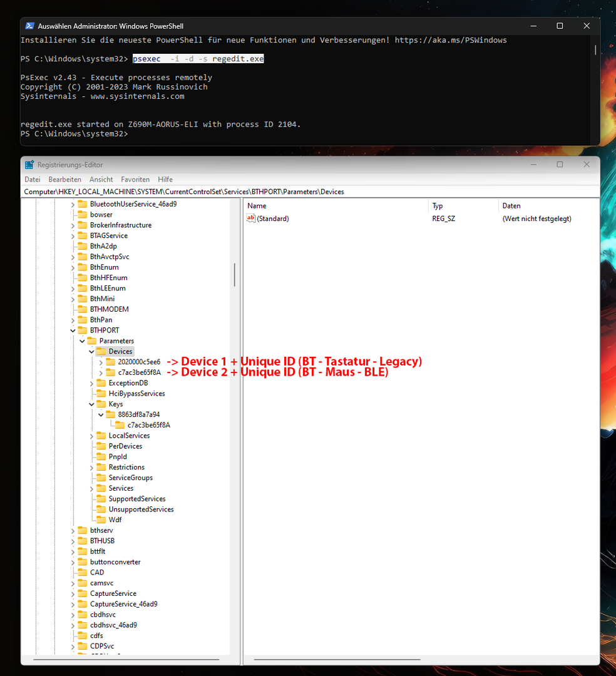Select the SupportedServices folder icon
Screen dimensions: 616x676
pyautogui.click(x=101, y=498)
